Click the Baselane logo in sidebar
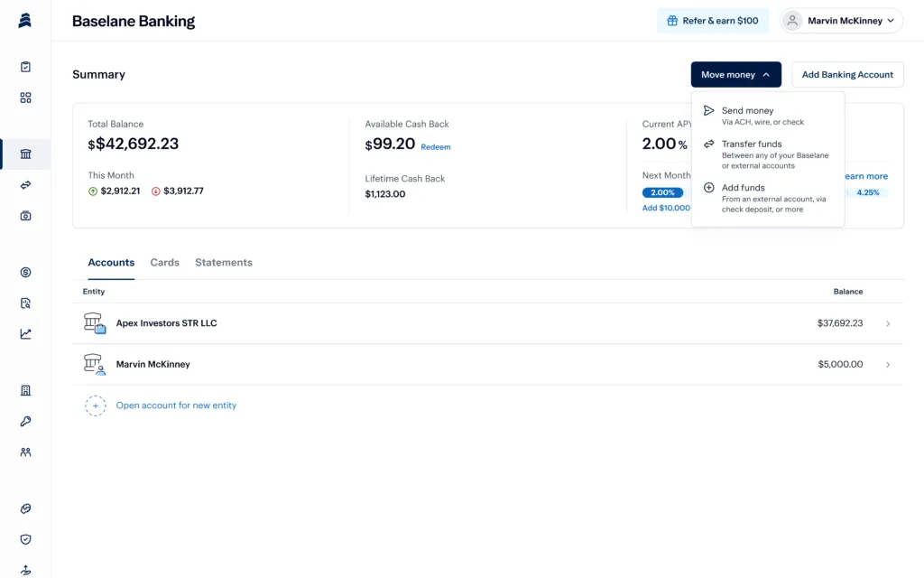 [24, 20]
